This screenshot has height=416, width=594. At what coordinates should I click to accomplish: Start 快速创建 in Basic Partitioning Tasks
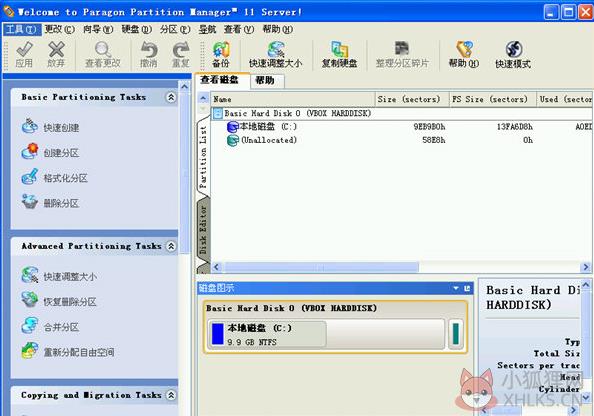click(x=50, y=127)
